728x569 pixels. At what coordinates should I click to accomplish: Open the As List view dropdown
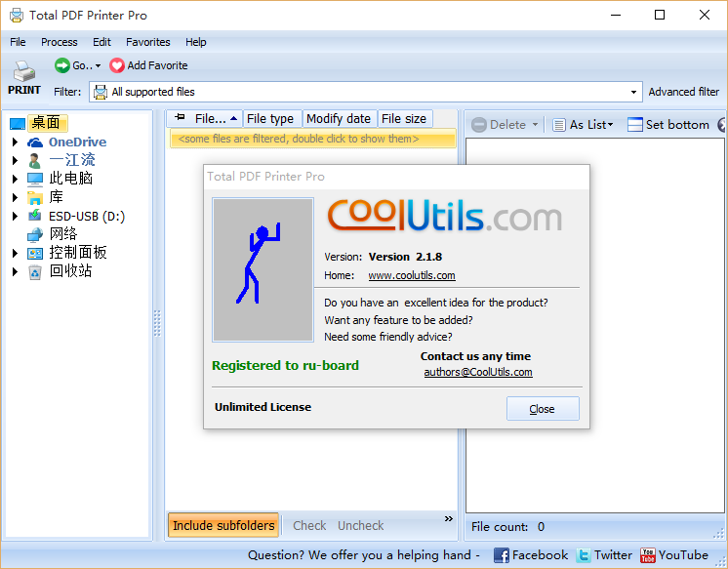click(x=583, y=125)
